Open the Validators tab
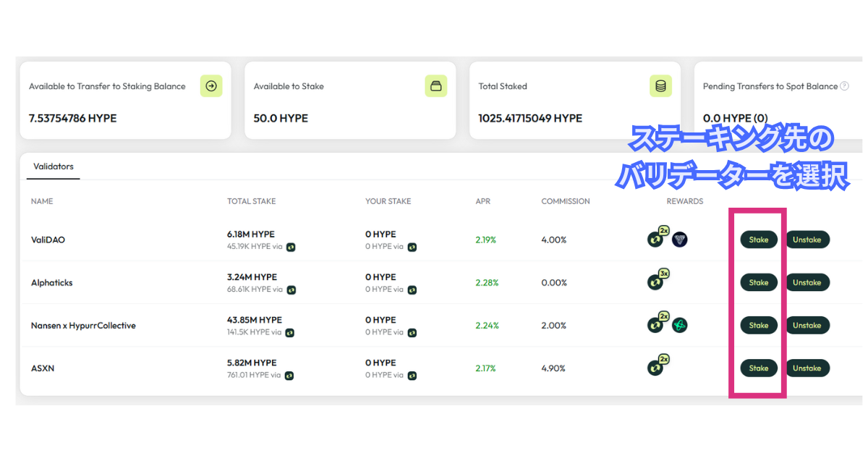This screenshot has width=868, height=456. [54, 166]
